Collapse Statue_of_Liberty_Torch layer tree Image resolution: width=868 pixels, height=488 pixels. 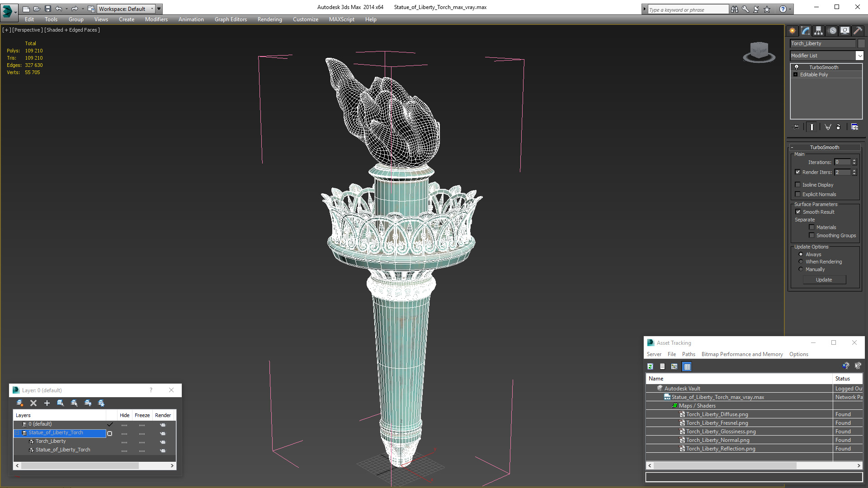click(x=18, y=433)
